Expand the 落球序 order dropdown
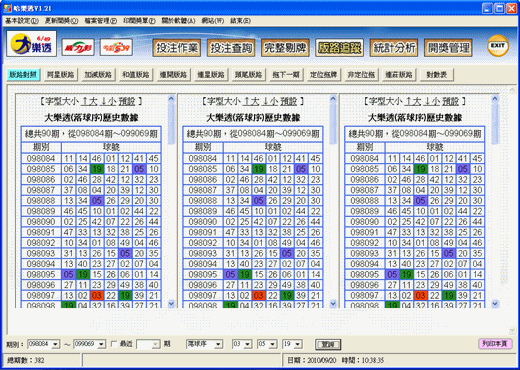 point(218,344)
